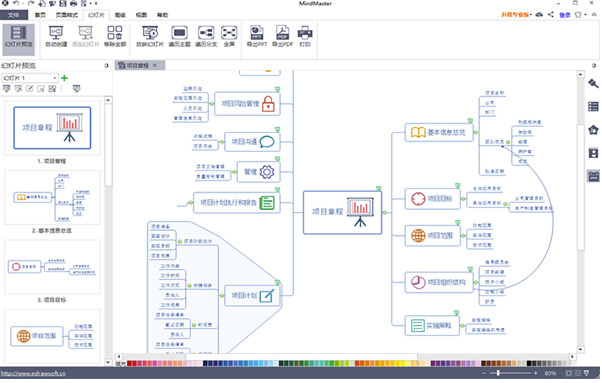Collapse the 项目章程 central node's green expand circle
Viewport: 602px width, 383px height.
coord(384,212)
